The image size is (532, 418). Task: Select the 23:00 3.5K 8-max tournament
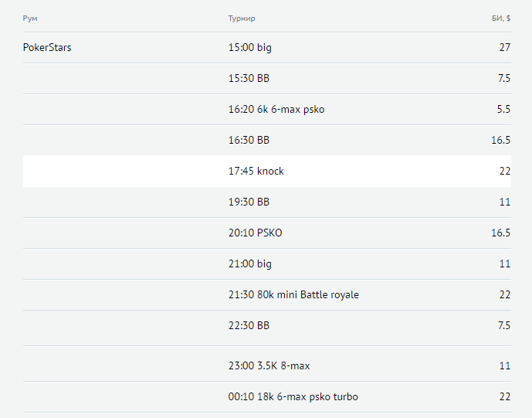[x=269, y=365]
